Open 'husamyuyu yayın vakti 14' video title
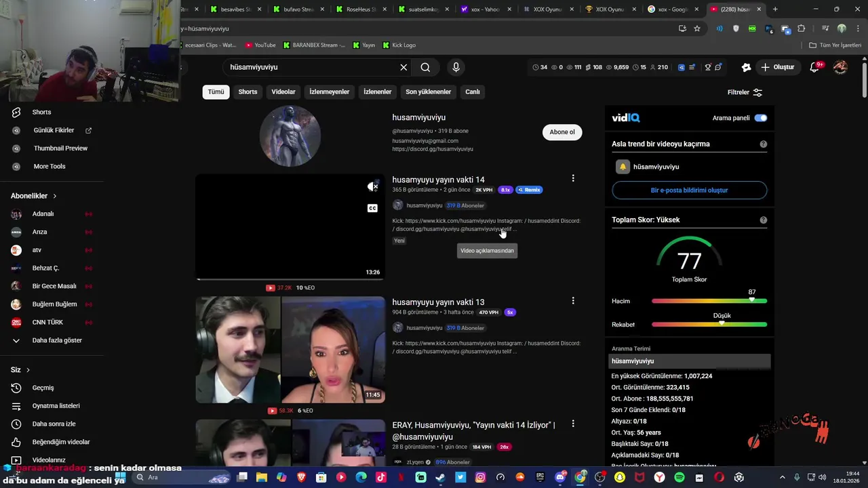 [x=438, y=180]
